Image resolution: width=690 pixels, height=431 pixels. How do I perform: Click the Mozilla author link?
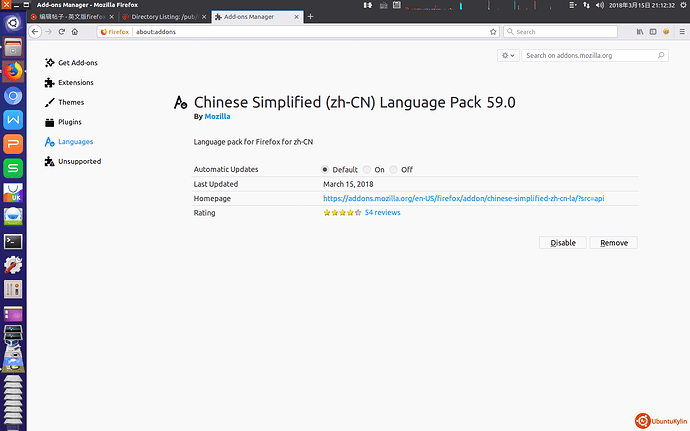click(x=217, y=117)
